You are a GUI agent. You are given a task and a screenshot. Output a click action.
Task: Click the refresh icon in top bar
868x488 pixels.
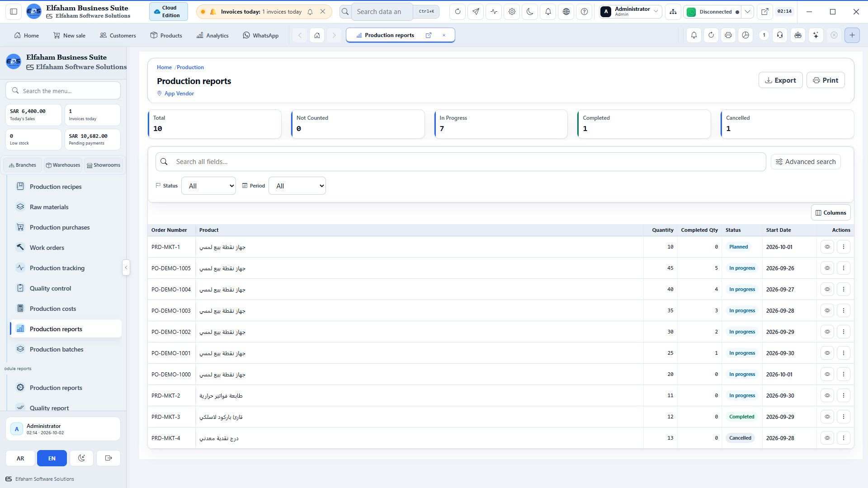click(x=458, y=12)
